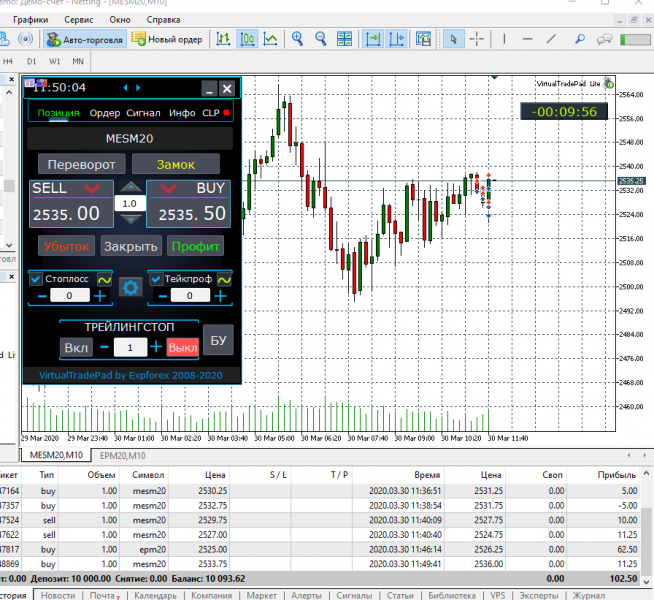Switch to the Инфо tab in trade pad
The width and height of the screenshot is (654, 600).
tap(182, 113)
